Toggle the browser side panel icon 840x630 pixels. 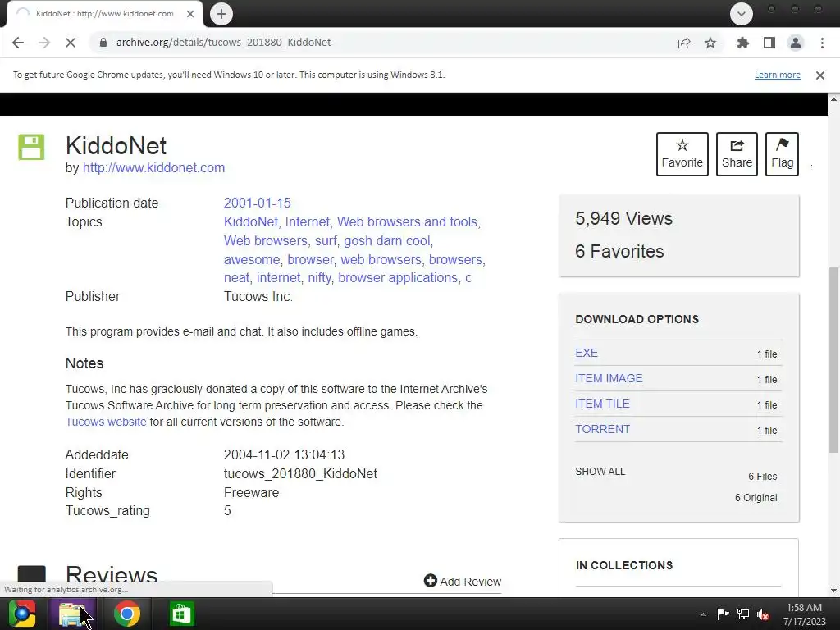click(769, 43)
